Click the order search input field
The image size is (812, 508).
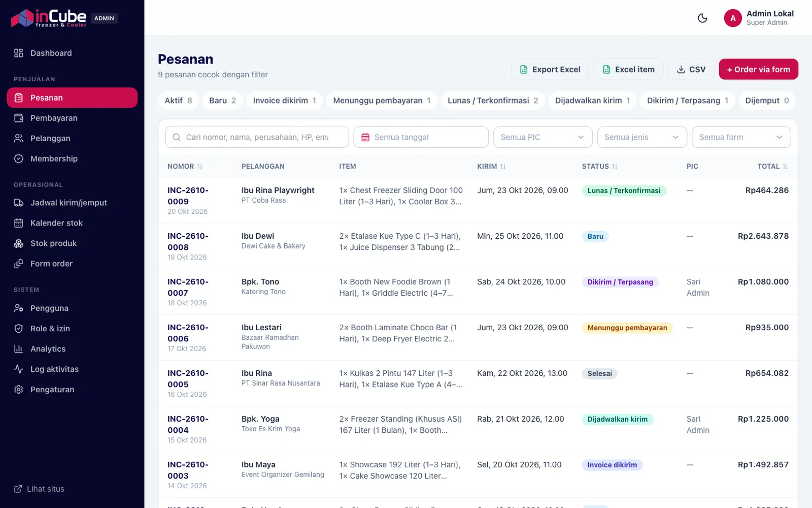point(257,137)
